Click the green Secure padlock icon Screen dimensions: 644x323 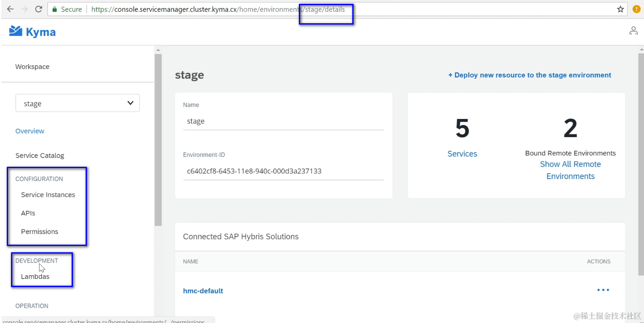tap(55, 9)
